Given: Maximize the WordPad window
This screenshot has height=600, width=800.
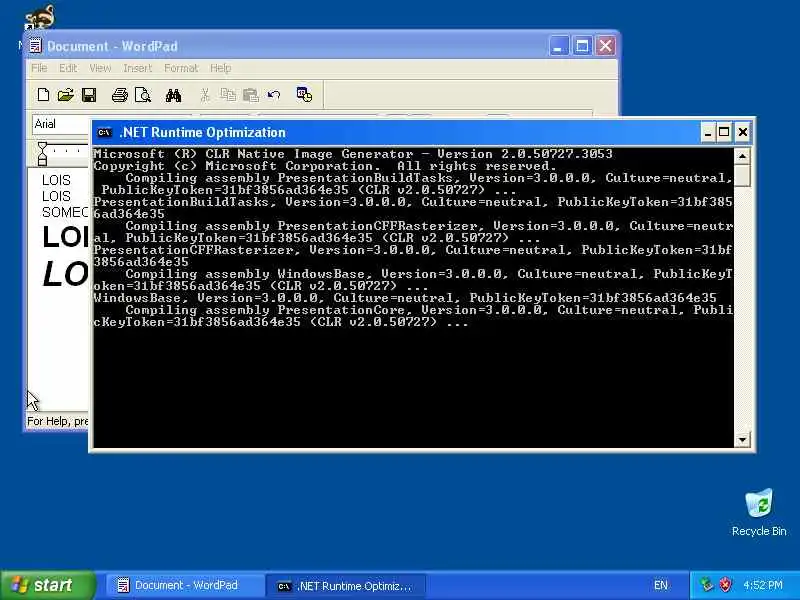Looking at the screenshot, I should [582, 46].
